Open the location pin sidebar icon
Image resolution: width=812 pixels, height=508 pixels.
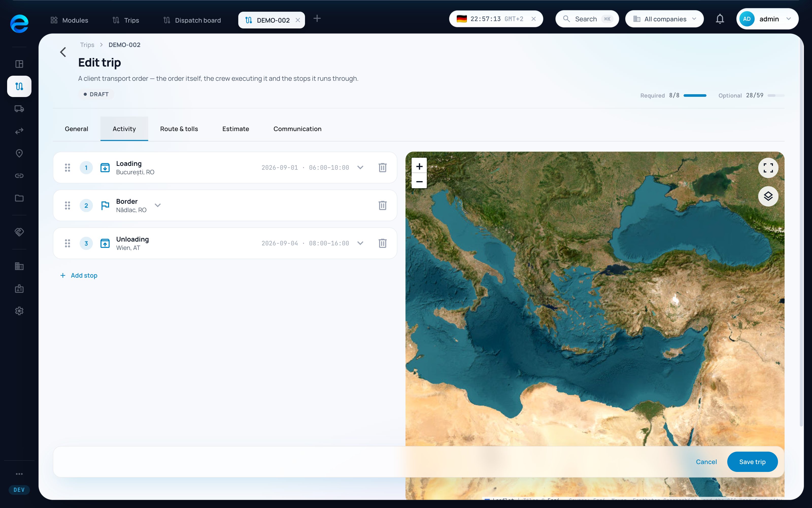coord(19,153)
